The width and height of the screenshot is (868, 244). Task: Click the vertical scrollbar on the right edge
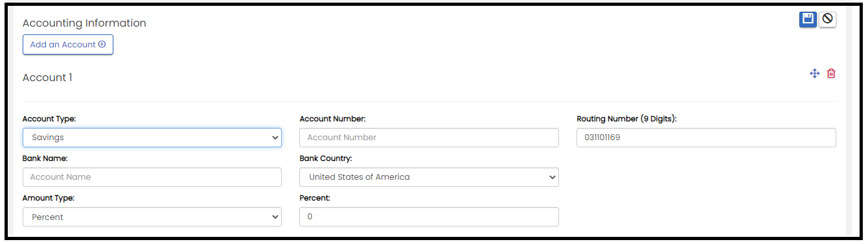tap(850, 121)
